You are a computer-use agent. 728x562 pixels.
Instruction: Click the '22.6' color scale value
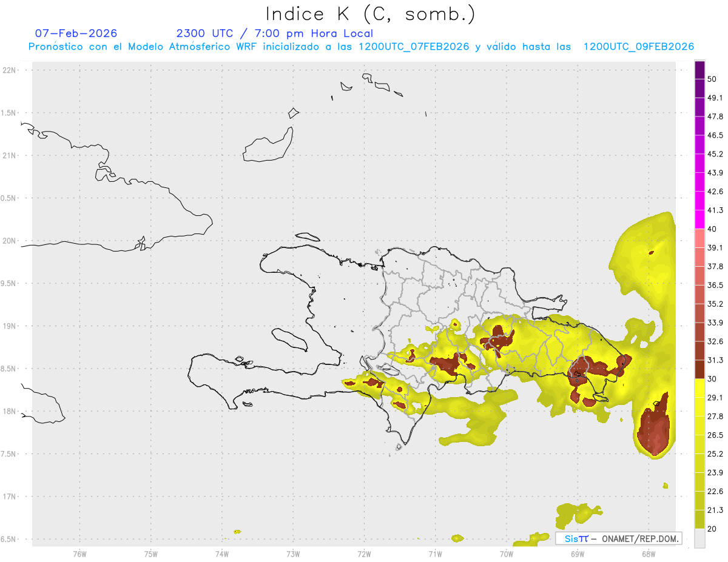point(715,492)
